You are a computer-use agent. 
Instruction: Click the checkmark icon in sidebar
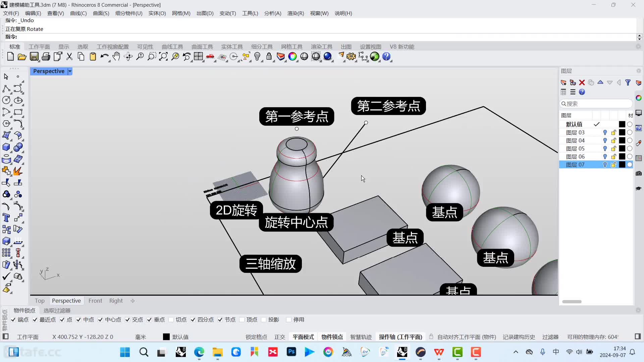point(6,276)
